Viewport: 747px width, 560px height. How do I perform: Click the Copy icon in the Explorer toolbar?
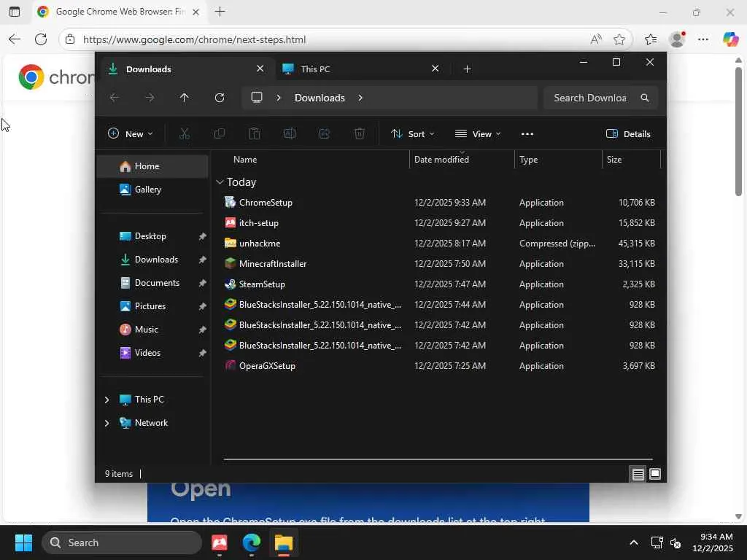tap(220, 134)
